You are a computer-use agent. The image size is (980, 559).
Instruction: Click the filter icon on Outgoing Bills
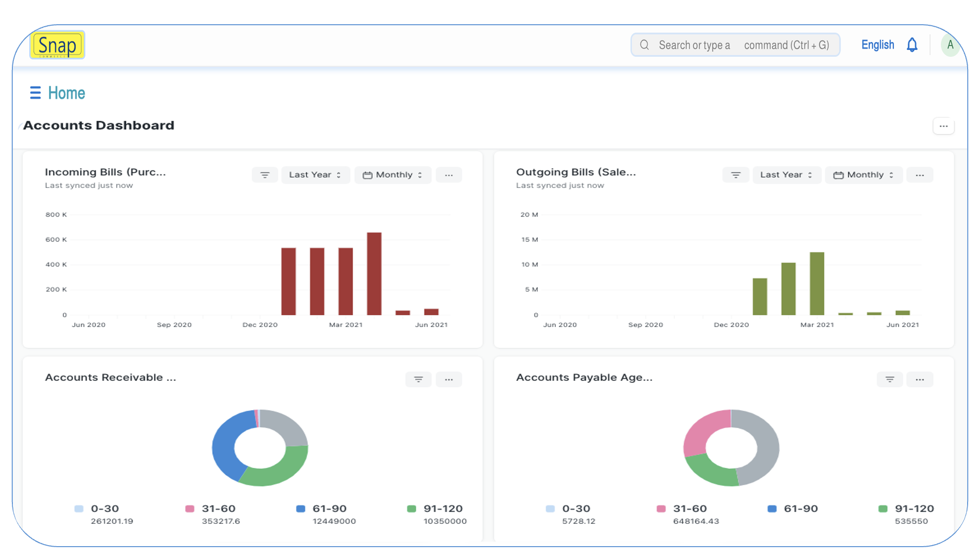pos(735,175)
